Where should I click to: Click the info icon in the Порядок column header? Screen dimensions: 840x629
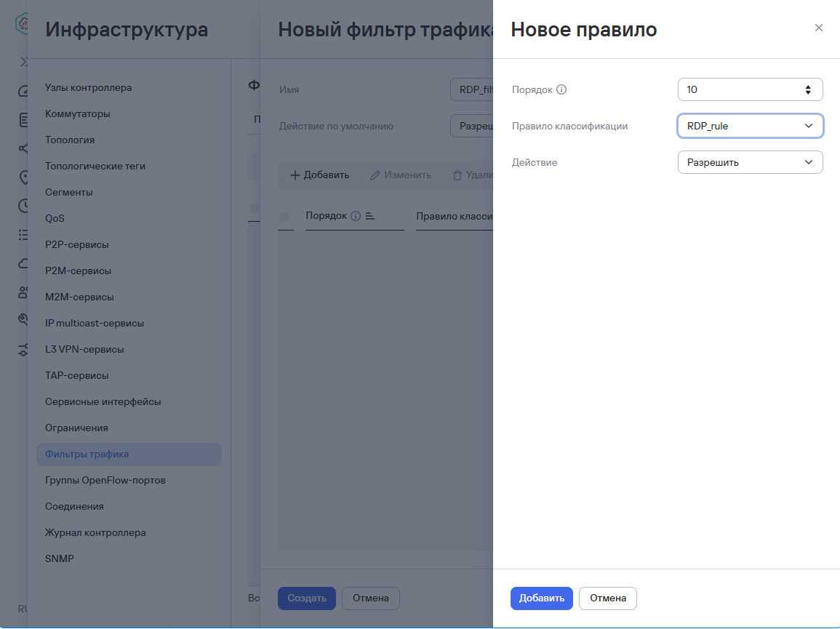pos(355,216)
